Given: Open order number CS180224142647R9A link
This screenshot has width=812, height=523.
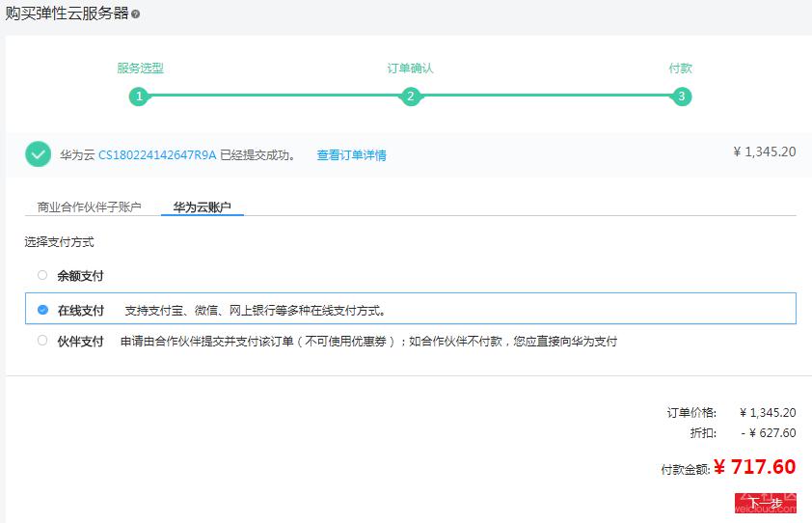Looking at the screenshot, I should coord(157,155).
